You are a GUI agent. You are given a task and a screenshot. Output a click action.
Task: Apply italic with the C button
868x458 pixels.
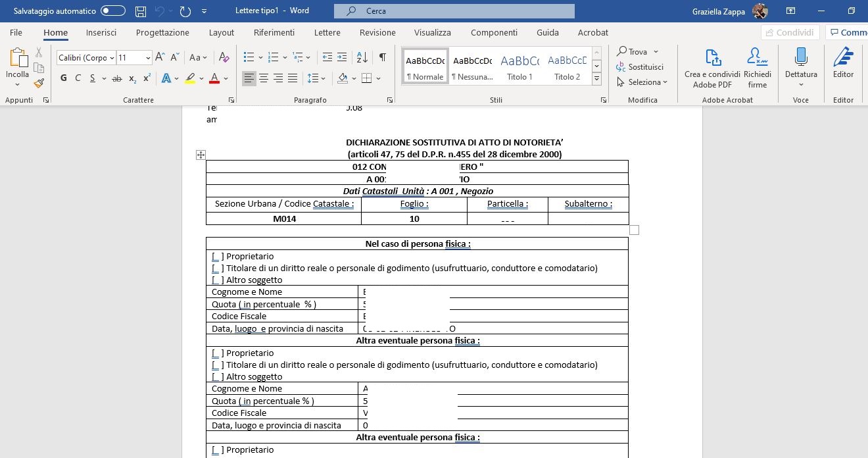78,78
